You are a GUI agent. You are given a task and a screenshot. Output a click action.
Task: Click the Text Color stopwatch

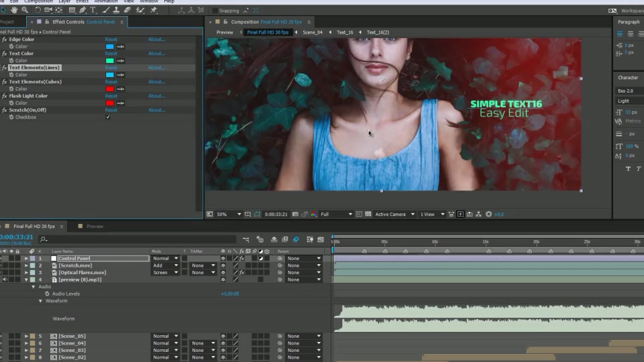[11, 61]
